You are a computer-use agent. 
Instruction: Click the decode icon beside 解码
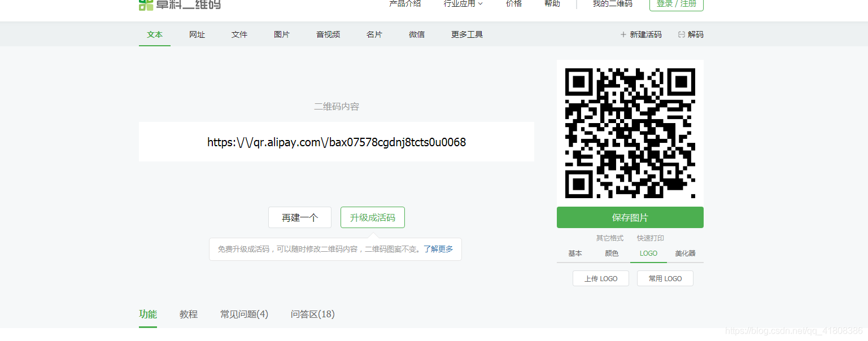coord(682,34)
